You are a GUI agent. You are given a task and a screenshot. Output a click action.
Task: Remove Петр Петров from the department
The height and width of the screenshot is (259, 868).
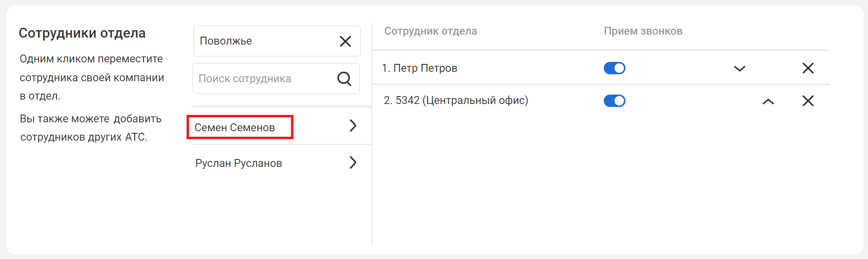click(x=808, y=68)
